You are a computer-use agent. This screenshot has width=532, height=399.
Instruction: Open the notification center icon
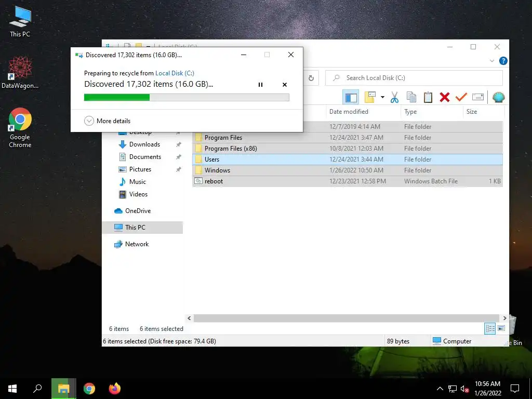[x=515, y=389]
